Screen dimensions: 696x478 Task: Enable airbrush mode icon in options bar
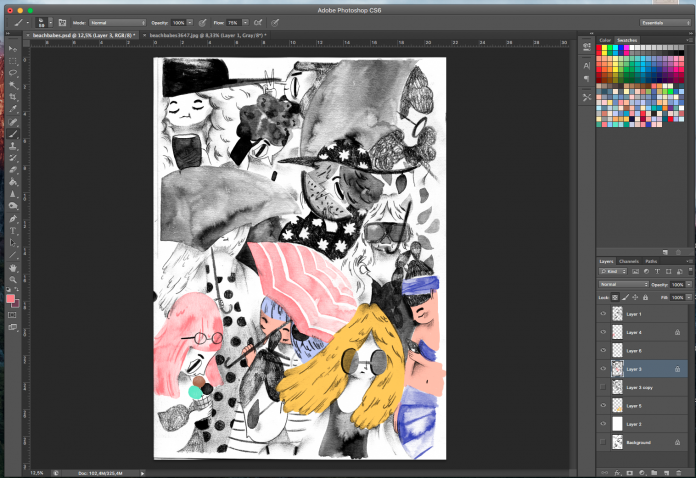click(x=258, y=23)
